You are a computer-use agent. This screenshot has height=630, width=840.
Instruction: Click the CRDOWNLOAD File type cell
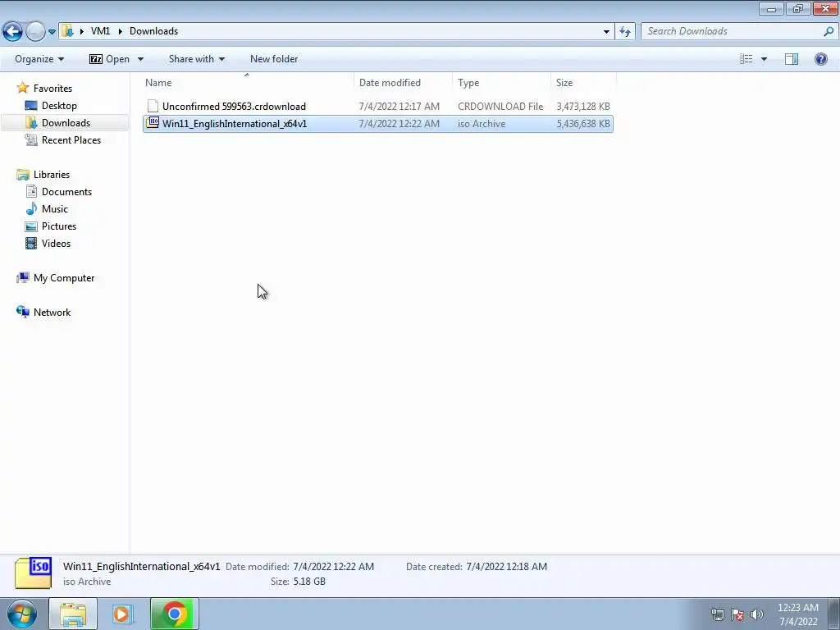pyautogui.click(x=500, y=107)
